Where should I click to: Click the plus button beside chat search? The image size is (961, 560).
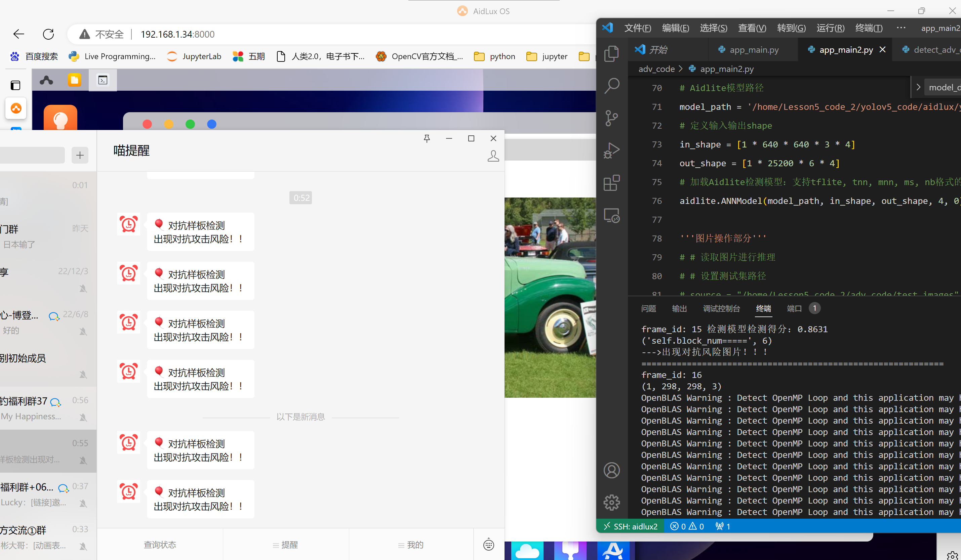click(80, 155)
